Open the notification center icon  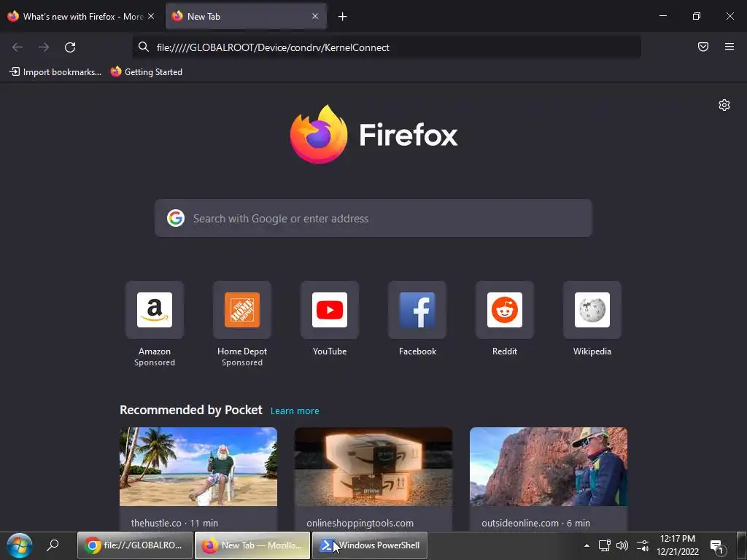pyautogui.click(x=717, y=547)
